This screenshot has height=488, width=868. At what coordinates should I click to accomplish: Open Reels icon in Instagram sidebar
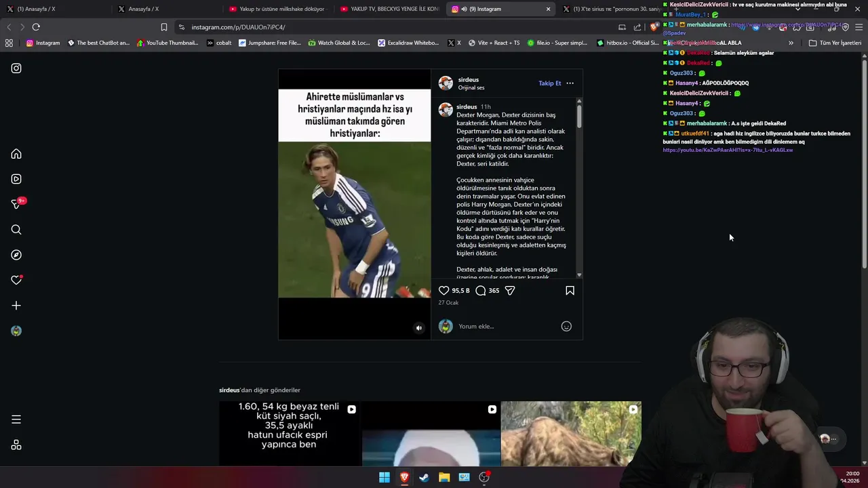coord(16,179)
